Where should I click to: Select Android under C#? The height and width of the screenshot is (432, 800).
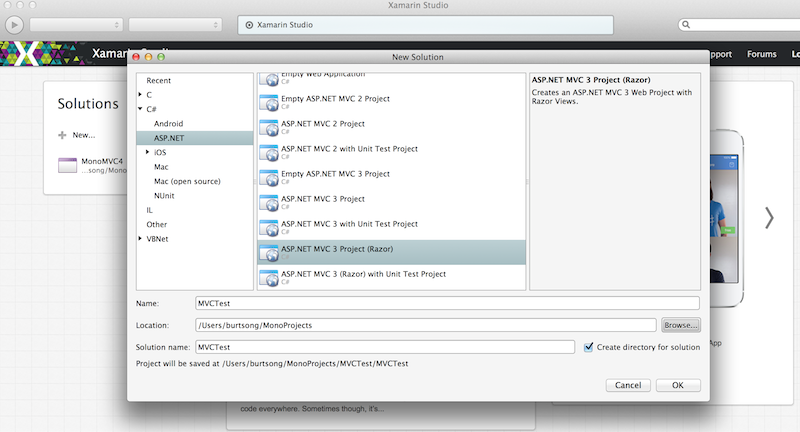(x=168, y=123)
